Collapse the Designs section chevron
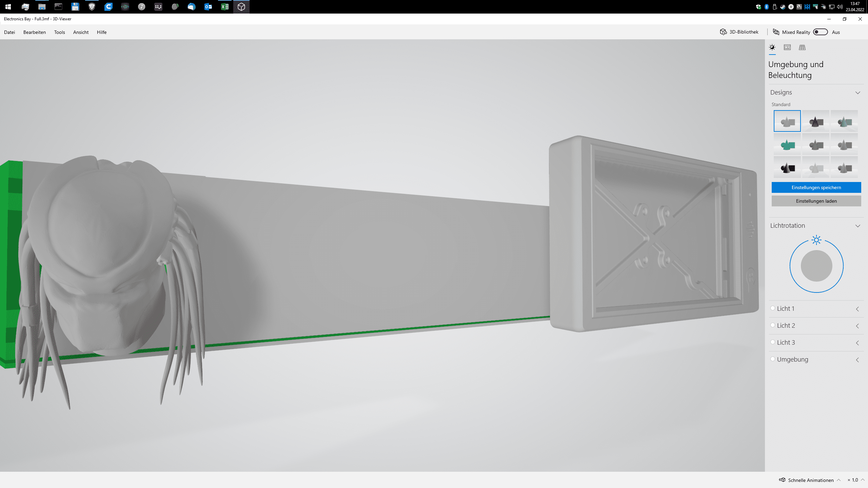 (857, 93)
